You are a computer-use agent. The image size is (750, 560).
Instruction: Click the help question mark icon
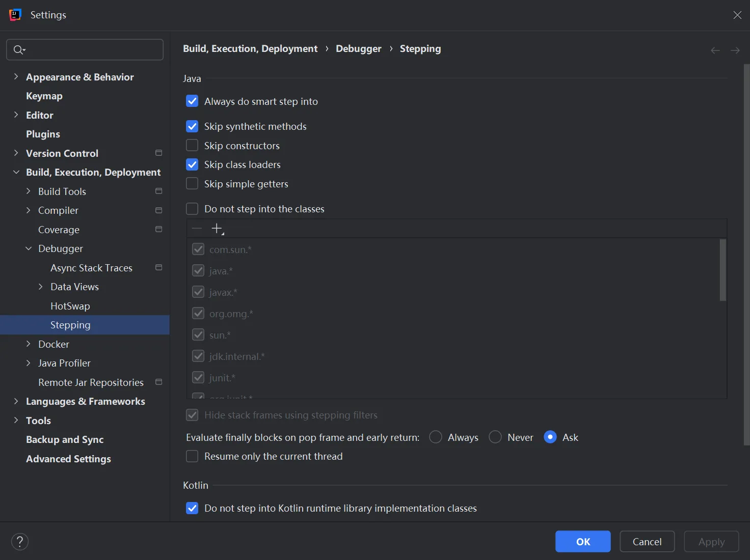tap(20, 542)
